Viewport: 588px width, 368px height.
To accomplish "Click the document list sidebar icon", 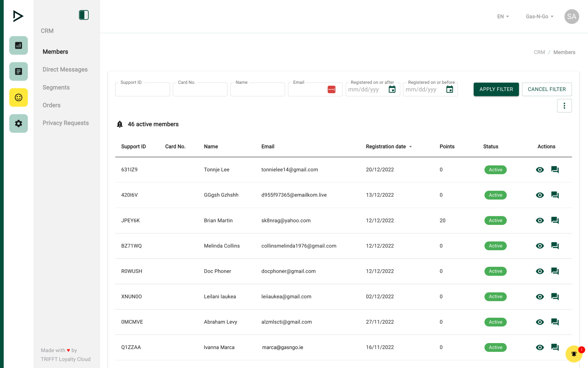I will [x=18, y=72].
